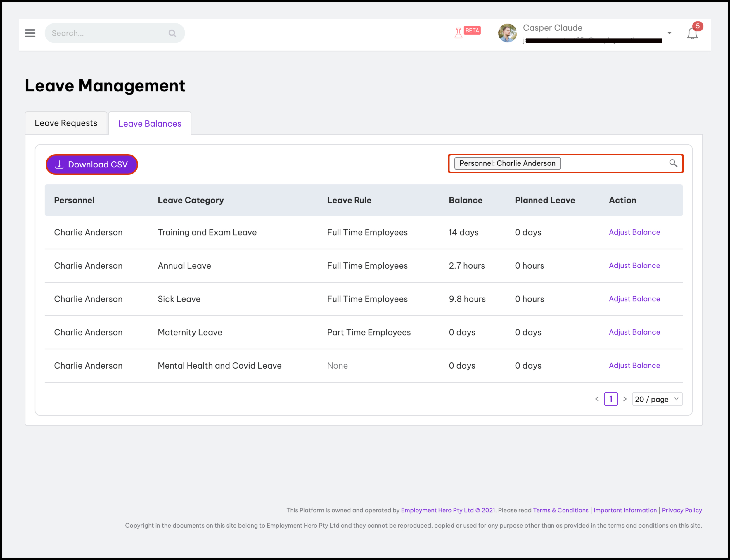
Task: Expand the user account dropdown arrow
Action: click(x=669, y=33)
